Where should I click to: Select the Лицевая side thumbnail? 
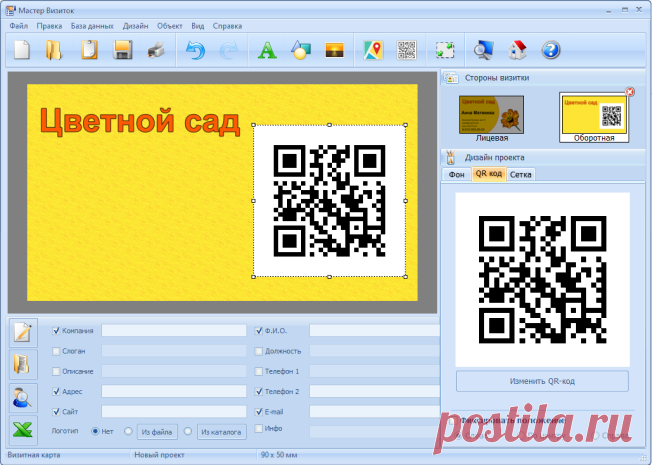pyautogui.click(x=491, y=116)
